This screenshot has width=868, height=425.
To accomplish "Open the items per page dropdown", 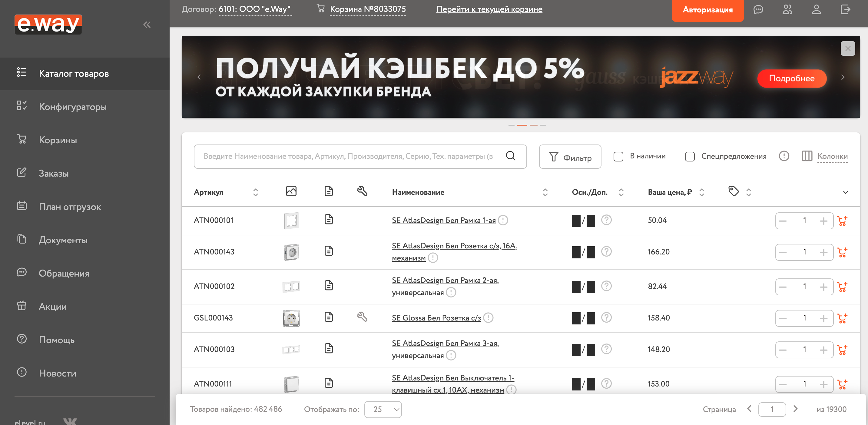I will click(383, 410).
